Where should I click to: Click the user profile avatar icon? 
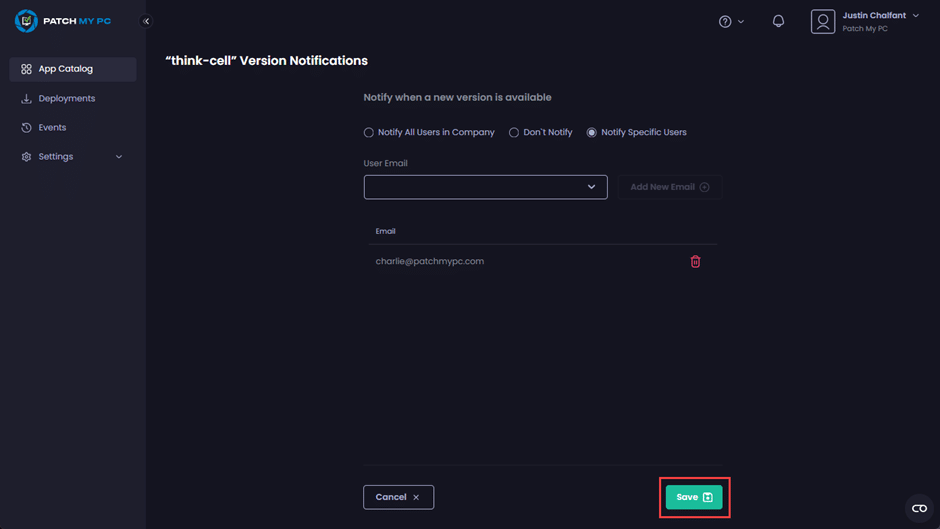point(823,21)
